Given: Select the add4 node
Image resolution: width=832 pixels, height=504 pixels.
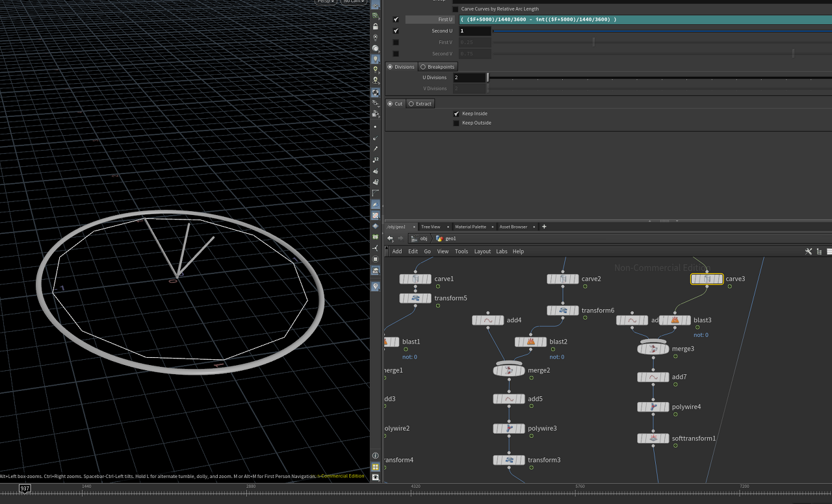Looking at the screenshot, I should pos(488,320).
